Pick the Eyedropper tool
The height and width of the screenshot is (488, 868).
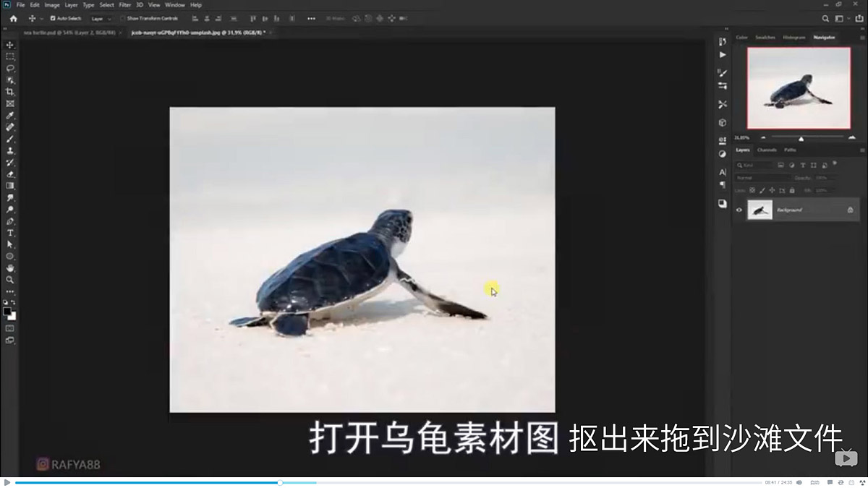click(10, 115)
